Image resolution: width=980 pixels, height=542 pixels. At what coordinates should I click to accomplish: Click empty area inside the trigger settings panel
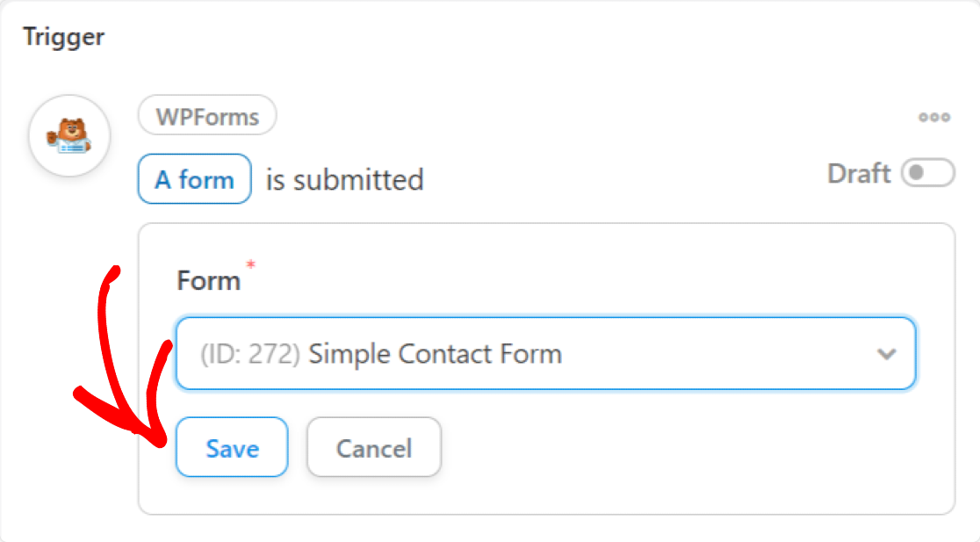688,457
